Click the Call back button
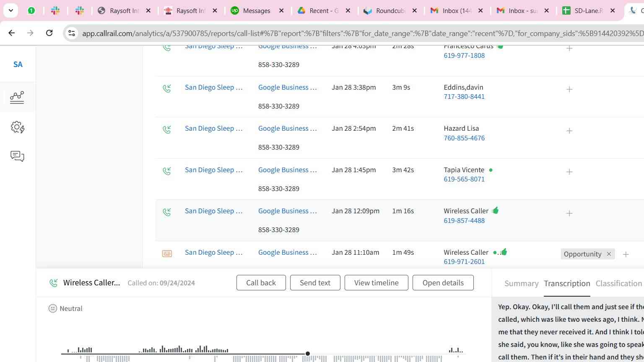This screenshot has width=644, height=362. [261, 283]
